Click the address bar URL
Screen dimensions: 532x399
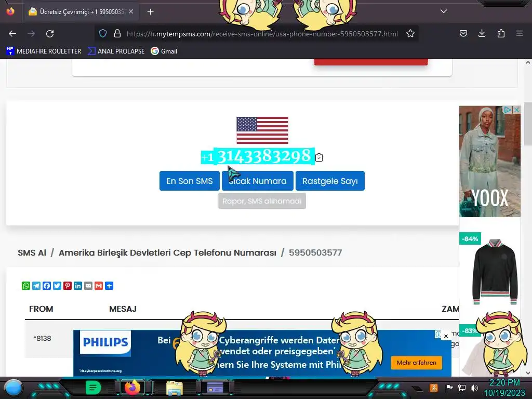262,34
